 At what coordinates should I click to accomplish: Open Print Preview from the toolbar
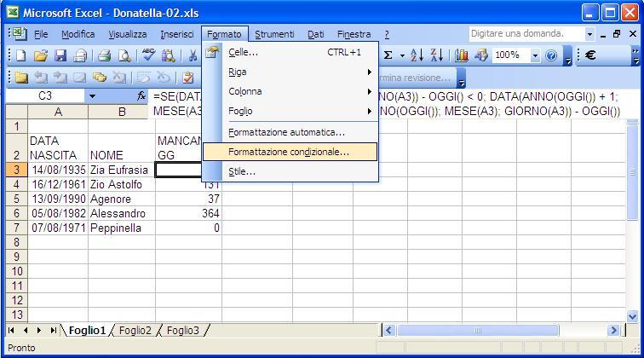124,55
